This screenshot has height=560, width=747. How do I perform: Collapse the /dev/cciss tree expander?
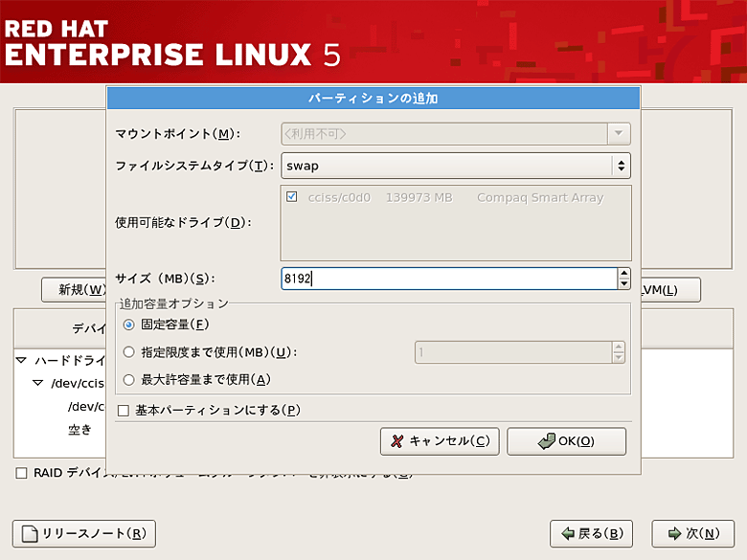(37, 383)
